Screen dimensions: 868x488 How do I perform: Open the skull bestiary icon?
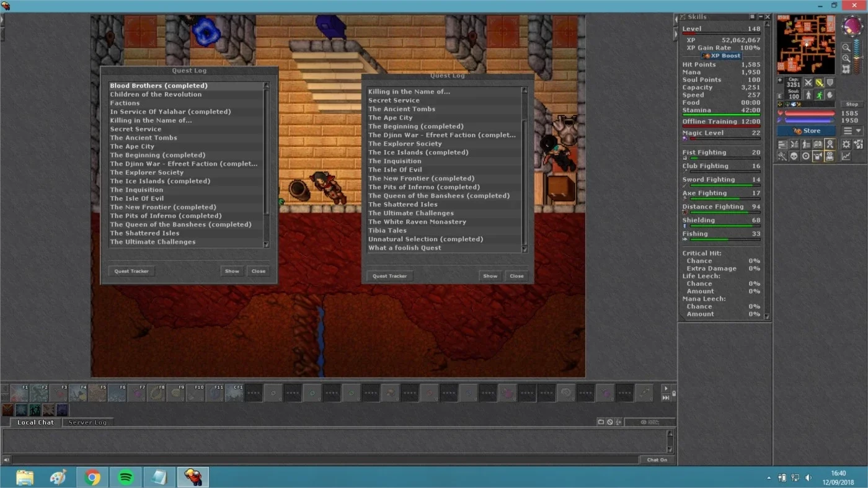click(x=794, y=156)
